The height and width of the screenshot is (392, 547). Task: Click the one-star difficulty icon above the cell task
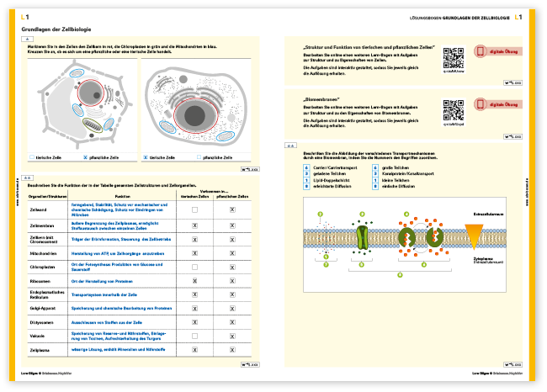[x=28, y=39]
